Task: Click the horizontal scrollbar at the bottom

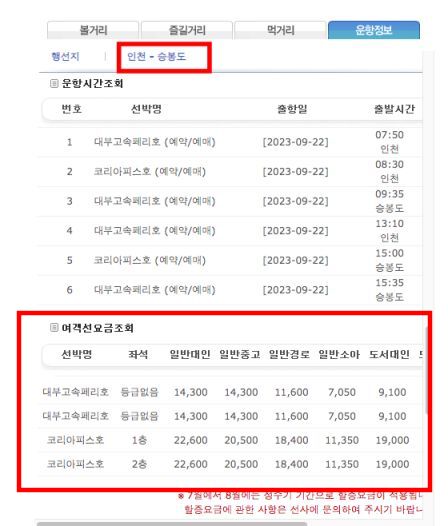Action: [x=172, y=524]
